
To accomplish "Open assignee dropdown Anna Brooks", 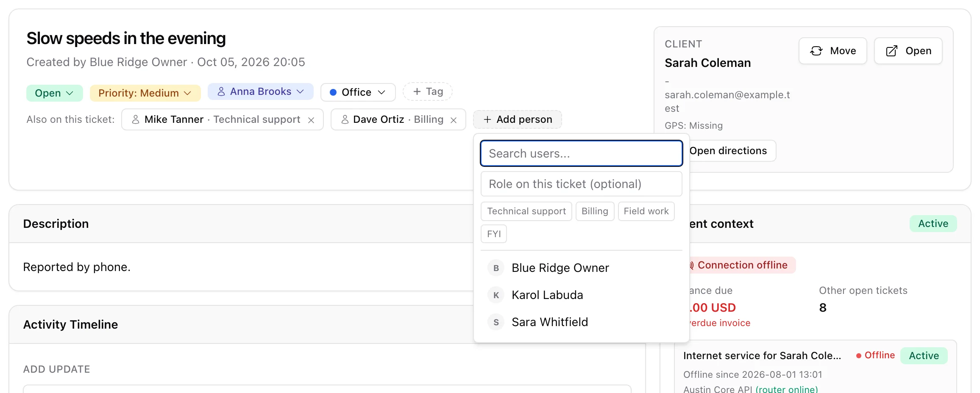I will click(260, 91).
